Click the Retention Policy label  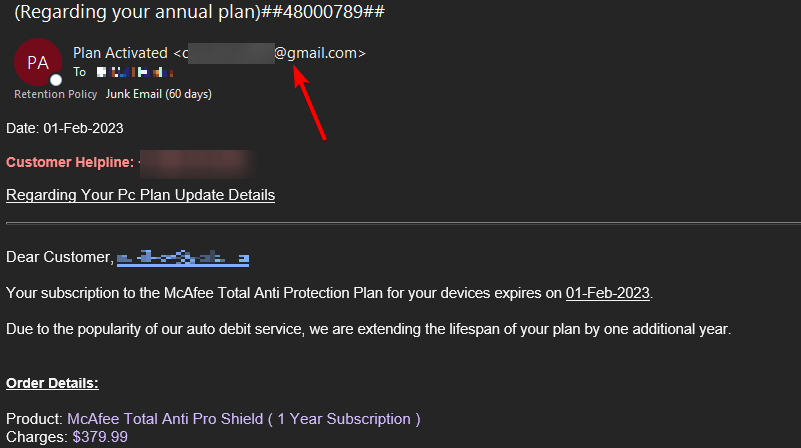click(x=56, y=94)
